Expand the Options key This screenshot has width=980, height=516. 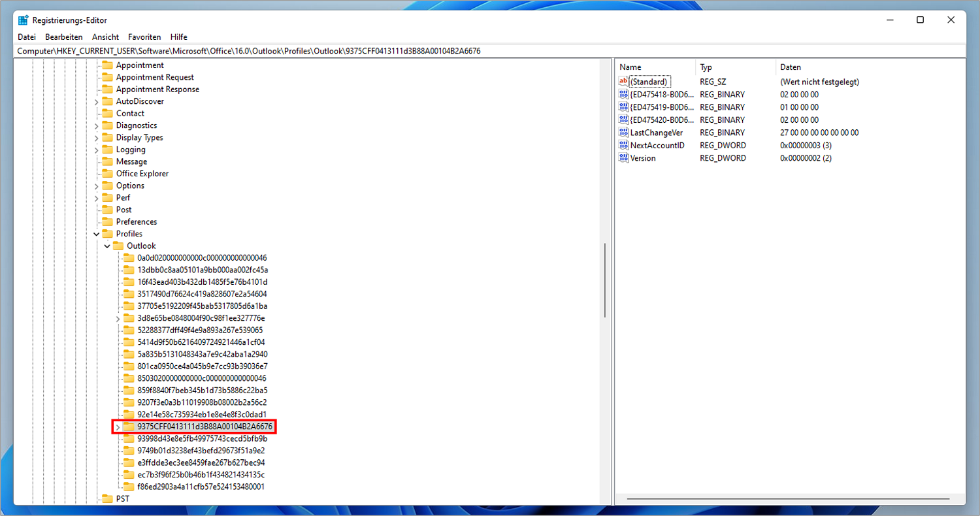click(x=97, y=186)
